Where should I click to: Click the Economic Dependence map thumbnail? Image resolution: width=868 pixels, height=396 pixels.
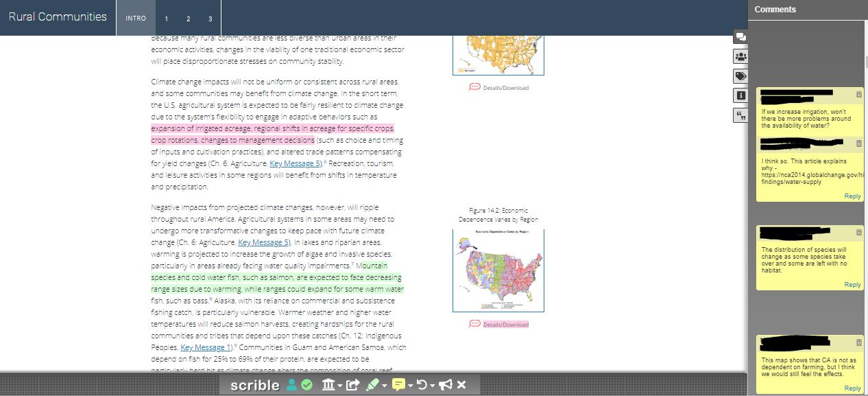click(x=498, y=269)
